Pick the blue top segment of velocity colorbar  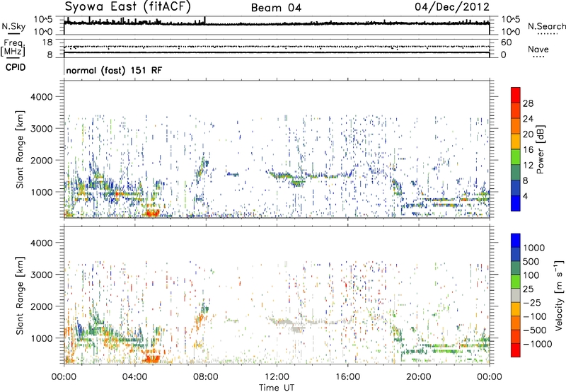tap(516, 241)
